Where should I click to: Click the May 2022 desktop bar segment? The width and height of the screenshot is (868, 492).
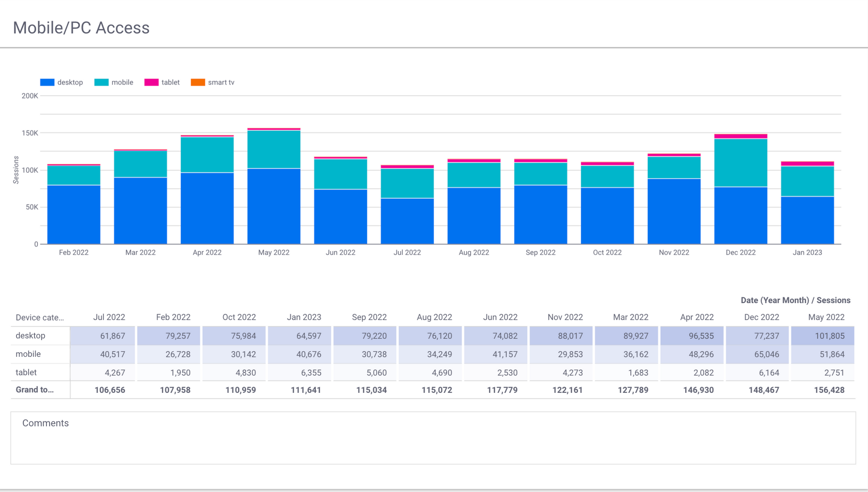(273, 205)
